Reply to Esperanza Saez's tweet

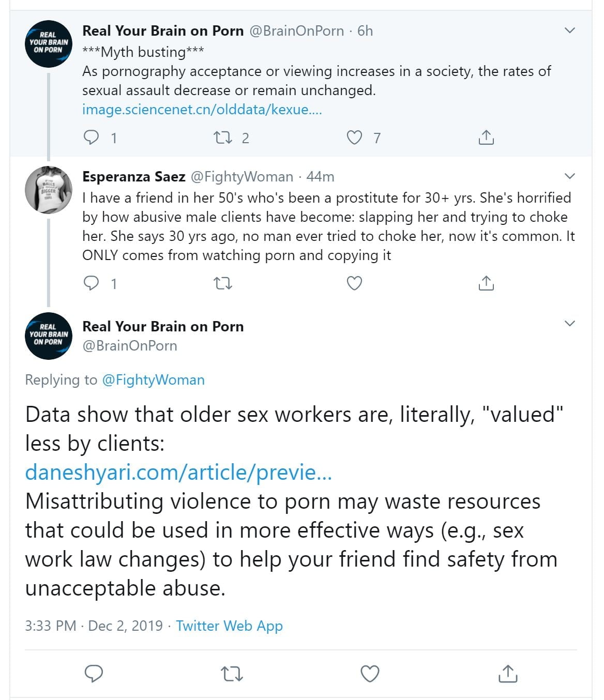coord(92,283)
